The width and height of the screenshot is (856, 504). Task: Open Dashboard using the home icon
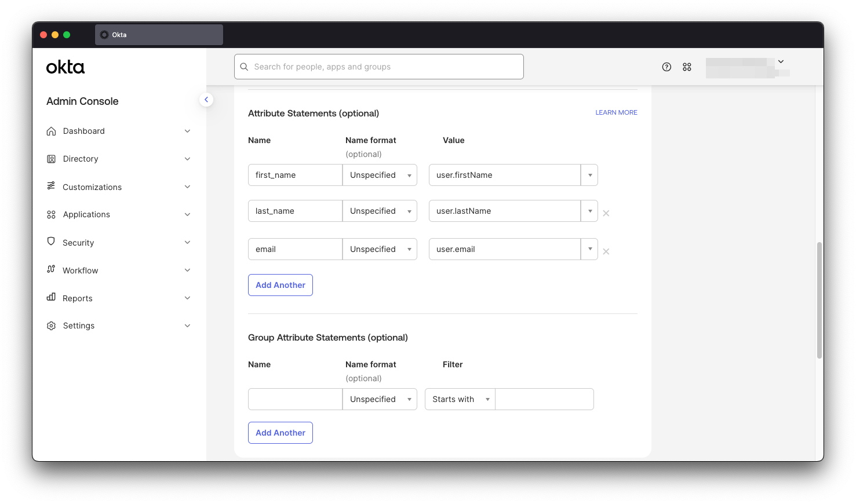point(51,131)
